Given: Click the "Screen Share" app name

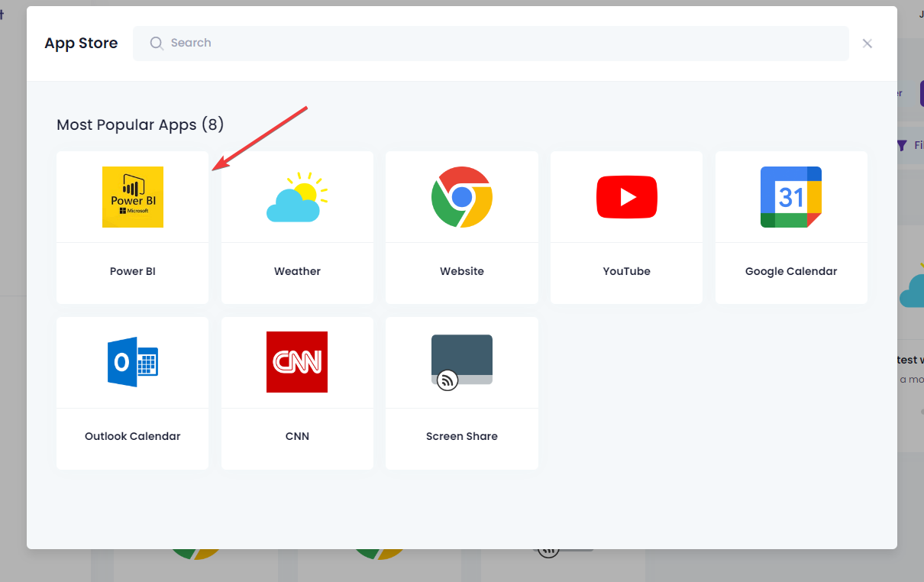Looking at the screenshot, I should 462,436.
